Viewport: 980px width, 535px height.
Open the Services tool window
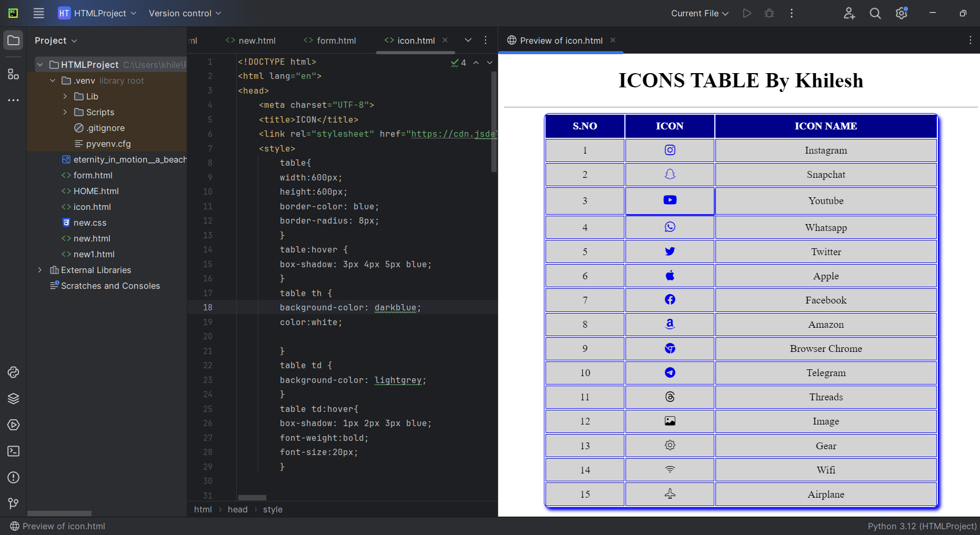pyautogui.click(x=14, y=425)
